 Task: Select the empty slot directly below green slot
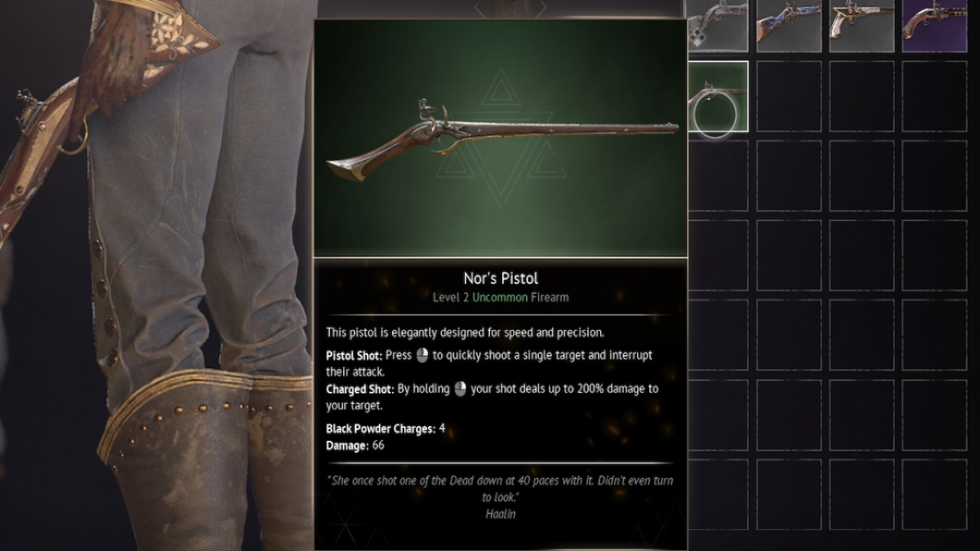pos(717,176)
